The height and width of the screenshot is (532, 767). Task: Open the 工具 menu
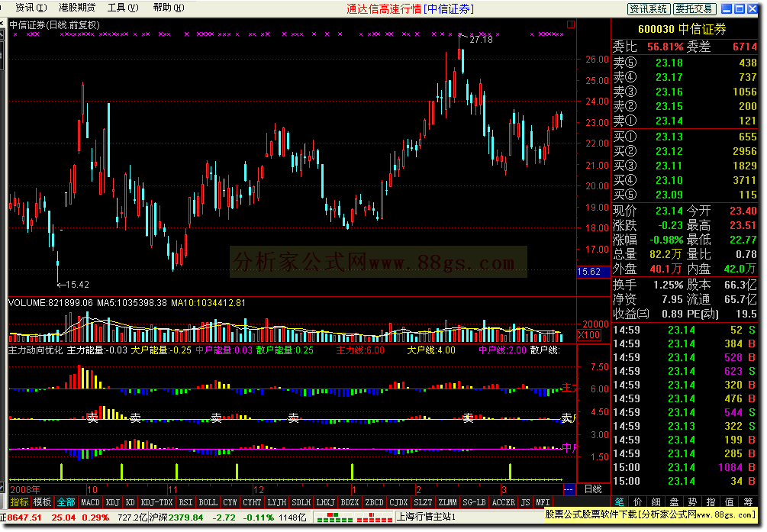coord(123,8)
